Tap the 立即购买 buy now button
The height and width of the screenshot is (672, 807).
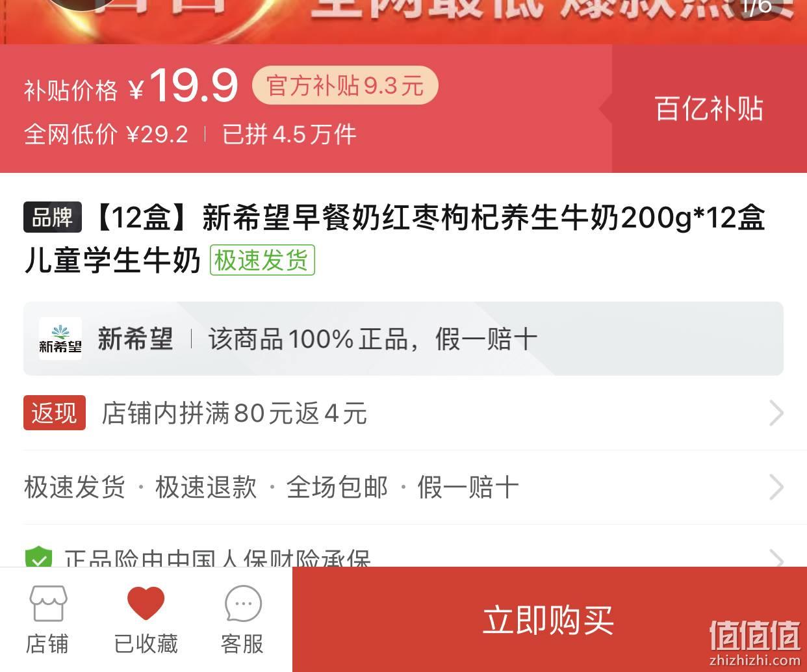tap(549, 619)
